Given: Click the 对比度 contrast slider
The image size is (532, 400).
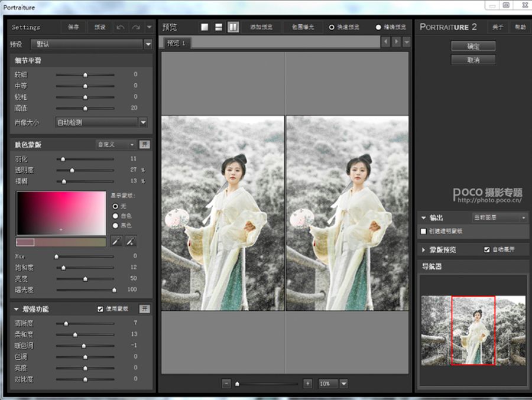Looking at the screenshot, I should (85, 379).
